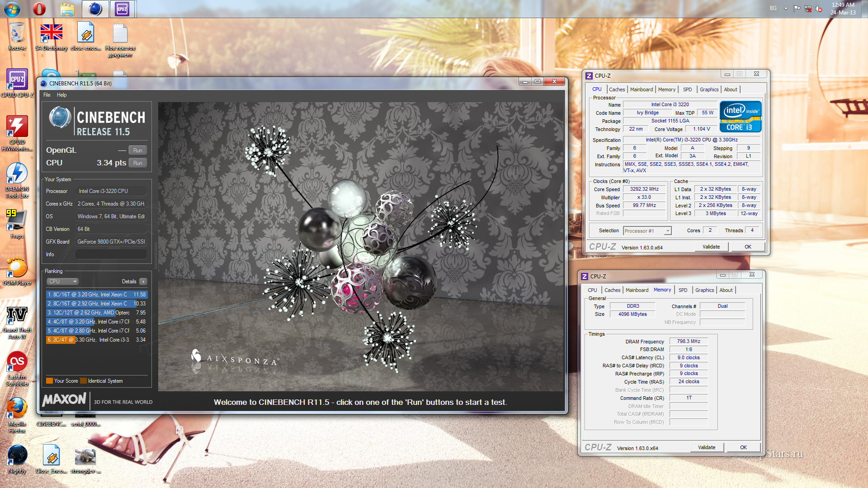The height and width of the screenshot is (488, 868).
Task: Click the MAXON logo in Cinebench
Action: click(x=64, y=399)
